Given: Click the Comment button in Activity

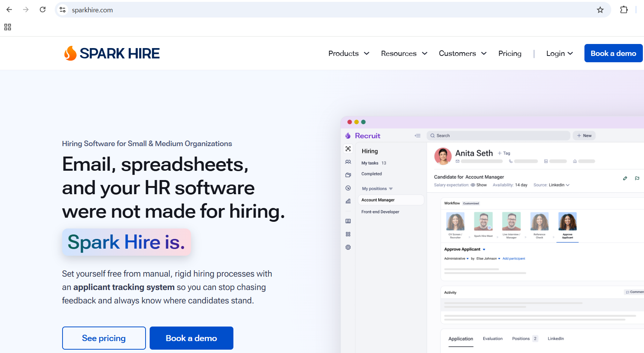Looking at the screenshot, I should [x=634, y=292].
